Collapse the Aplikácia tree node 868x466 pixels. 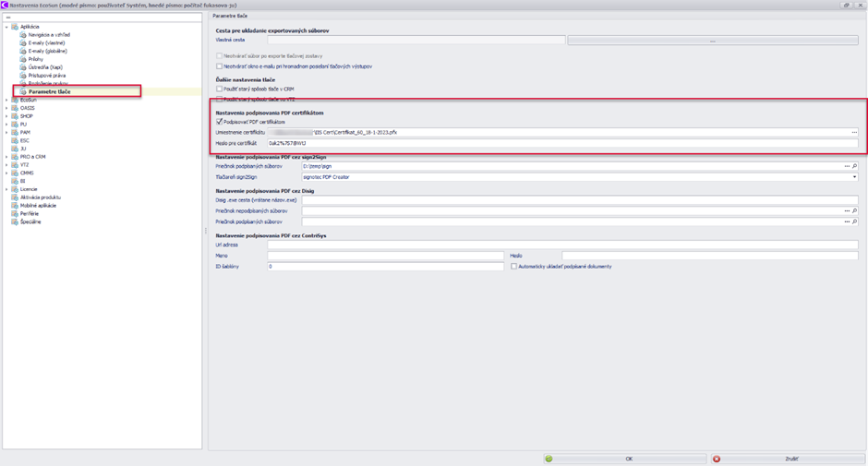pos(6,27)
